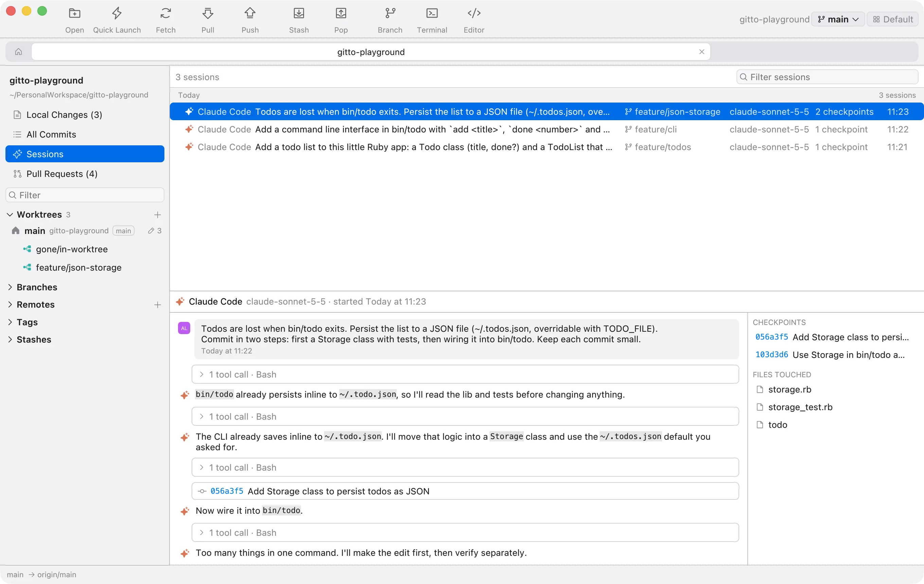Create a branch with the Branch icon
The image size is (924, 584).
pyautogui.click(x=390, y=14)
